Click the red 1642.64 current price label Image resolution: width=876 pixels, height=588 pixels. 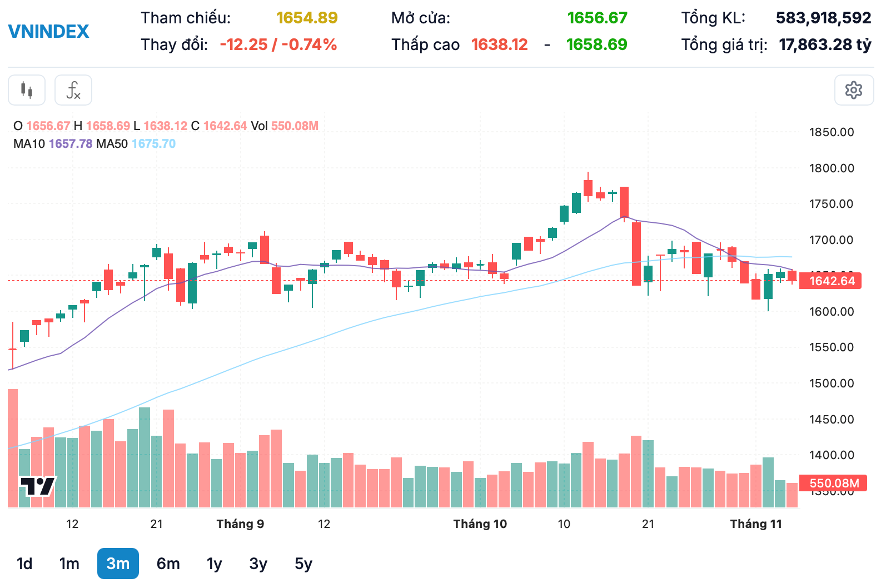pyautogui.click(x=832, y=281)
